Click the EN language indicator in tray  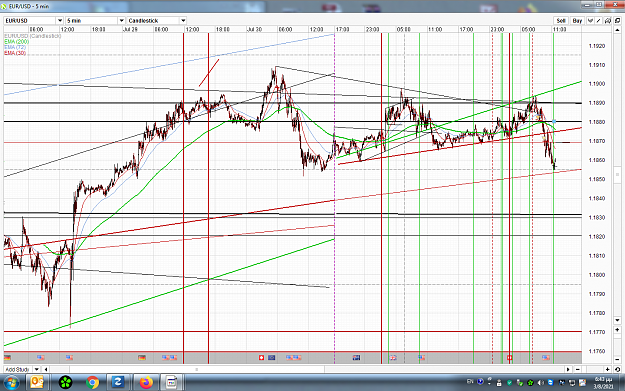[470, 382]
